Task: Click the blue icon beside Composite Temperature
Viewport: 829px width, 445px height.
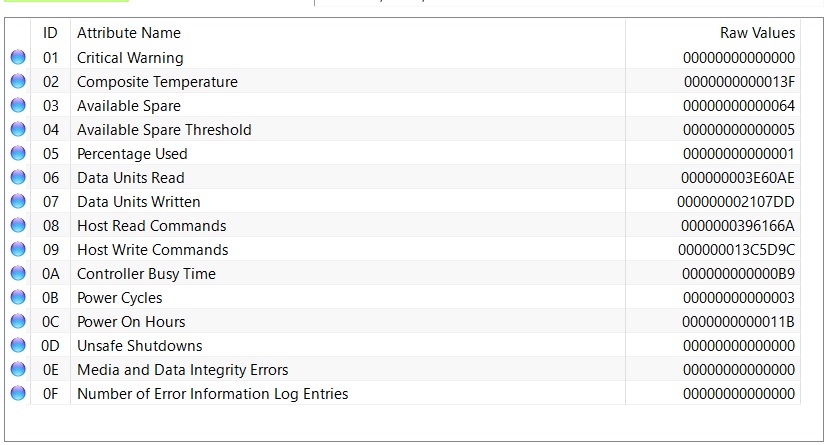Action: coord(18,82)
